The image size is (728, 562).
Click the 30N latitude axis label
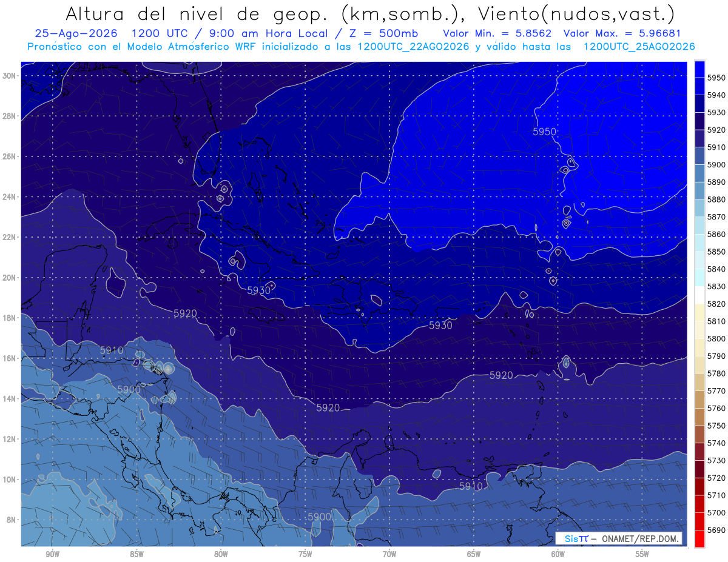click(x=9, y=76)
